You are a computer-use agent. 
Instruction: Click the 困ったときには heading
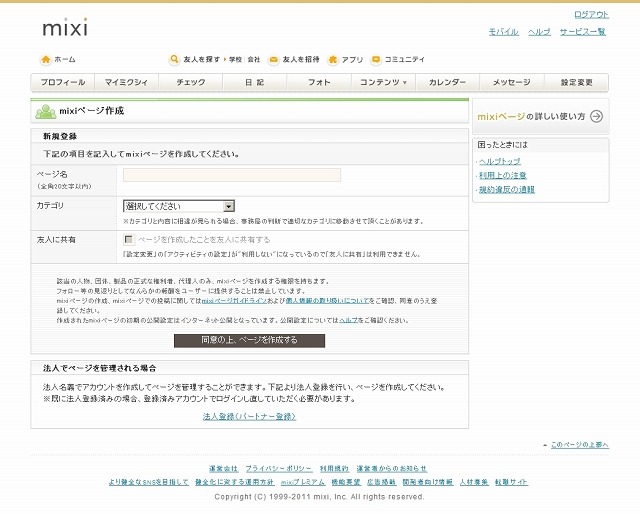[x=502, y=145]
